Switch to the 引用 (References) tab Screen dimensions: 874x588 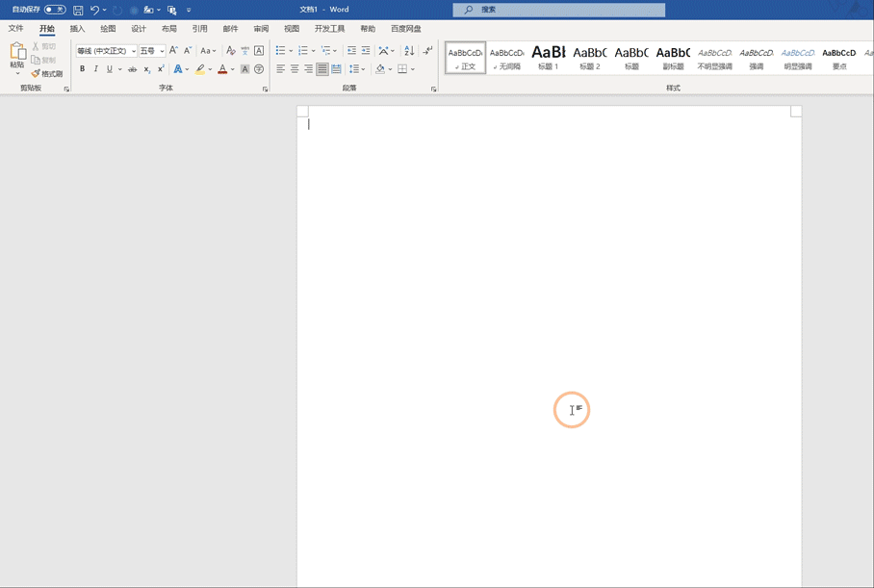(x=199, y=29)
